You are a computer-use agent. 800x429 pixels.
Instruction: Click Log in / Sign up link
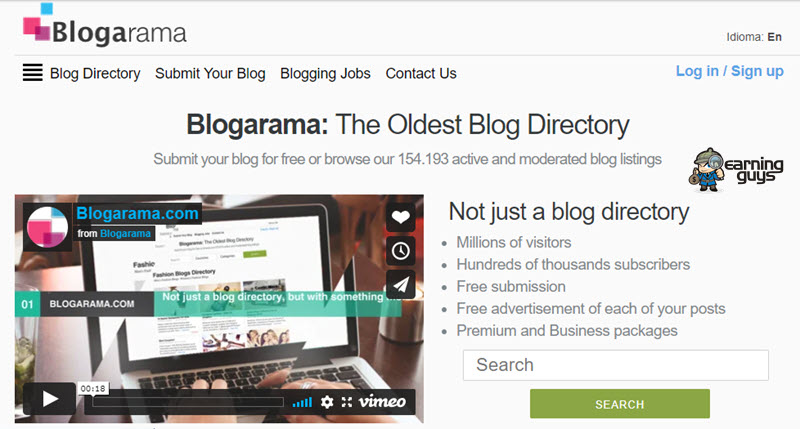[x=730, y=71]
